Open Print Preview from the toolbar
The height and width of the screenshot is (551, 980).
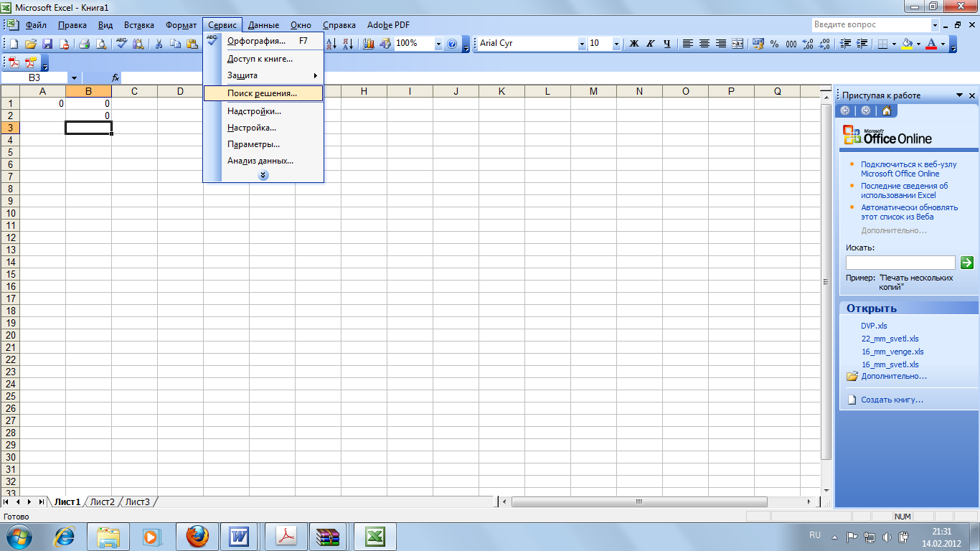coord(101,44)
